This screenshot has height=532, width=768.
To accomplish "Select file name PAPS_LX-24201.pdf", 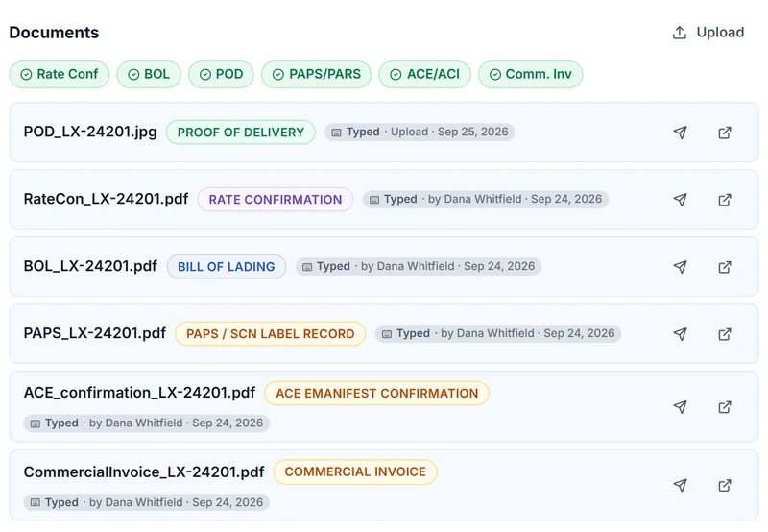I will [94, 333].
